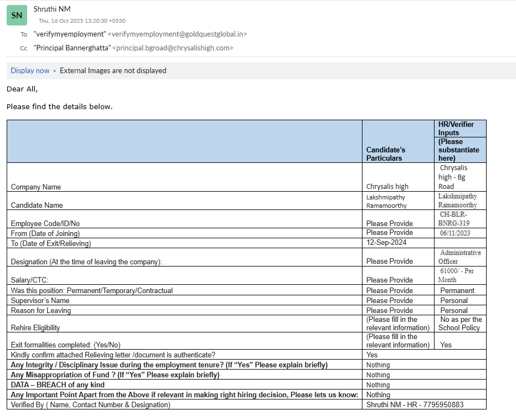Click the Administrative Officer designation cell
516x420 pixels.
pyautogui.click(x=460, y=257)
